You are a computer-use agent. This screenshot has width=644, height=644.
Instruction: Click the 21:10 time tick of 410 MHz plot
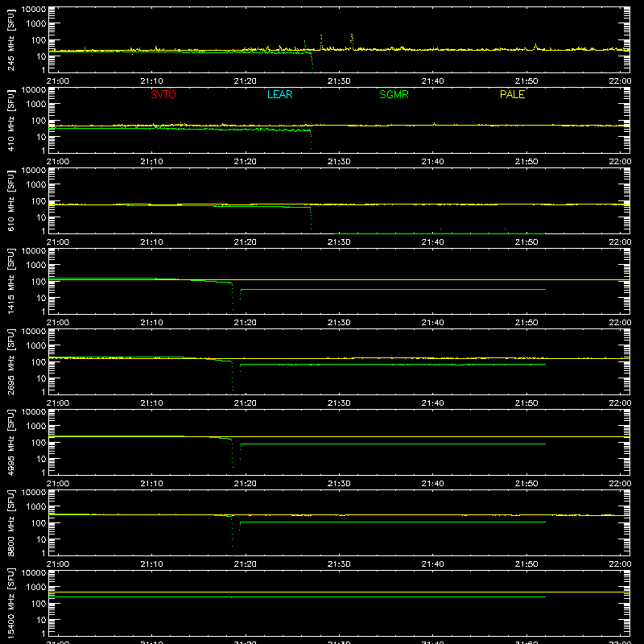coord(151,162)
